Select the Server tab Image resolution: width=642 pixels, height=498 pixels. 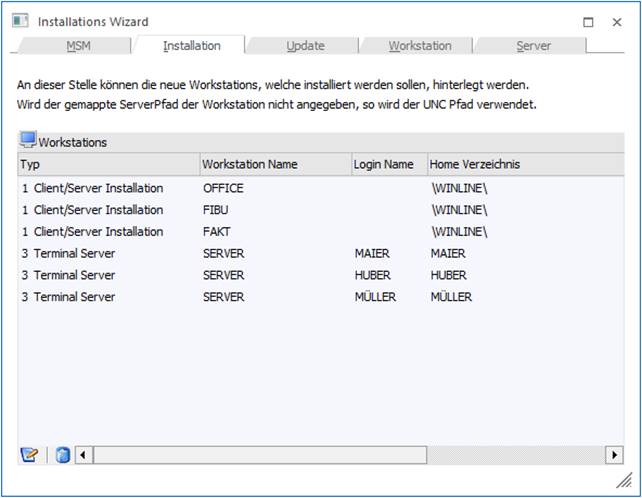pos(533,46)
